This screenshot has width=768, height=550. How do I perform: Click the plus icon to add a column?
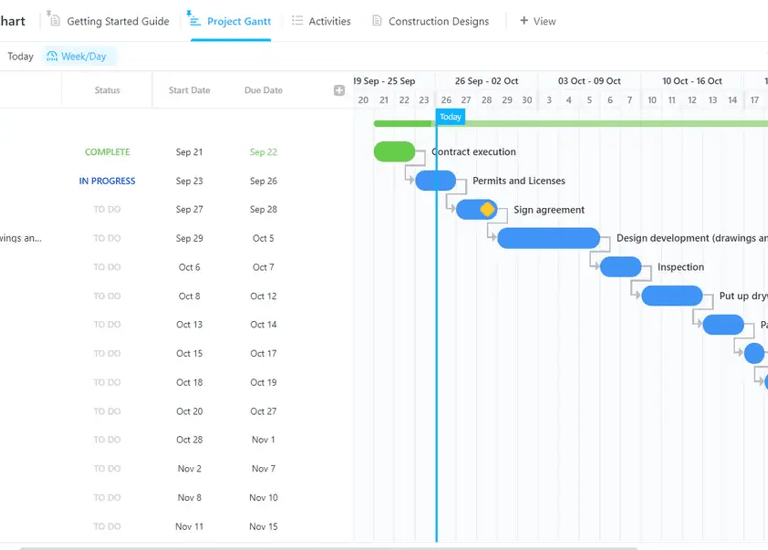(x=339, y=90)
